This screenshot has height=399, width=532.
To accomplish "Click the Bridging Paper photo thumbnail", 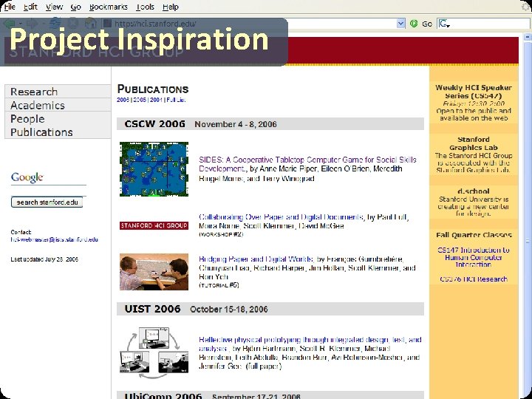I will click(x=154, y=272).
